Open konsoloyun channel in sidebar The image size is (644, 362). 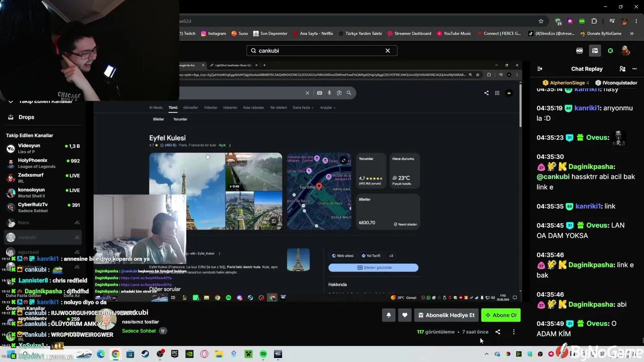pos(43,193)
